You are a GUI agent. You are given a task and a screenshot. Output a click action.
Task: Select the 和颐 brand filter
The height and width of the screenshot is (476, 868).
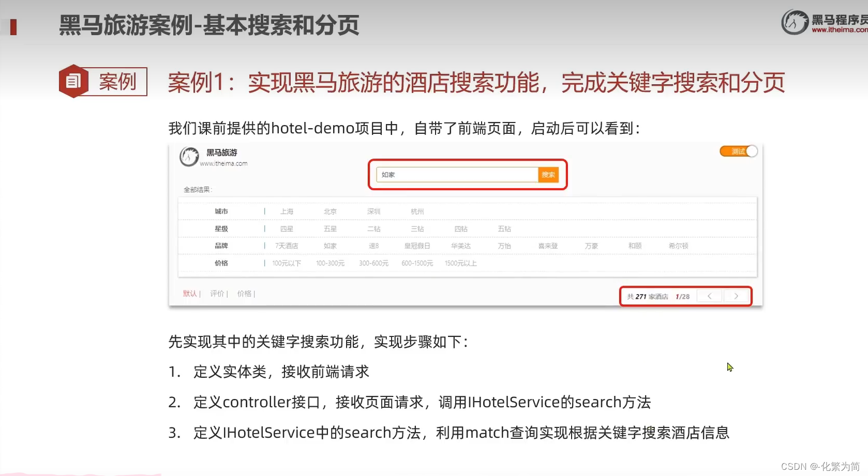point(635,246)
